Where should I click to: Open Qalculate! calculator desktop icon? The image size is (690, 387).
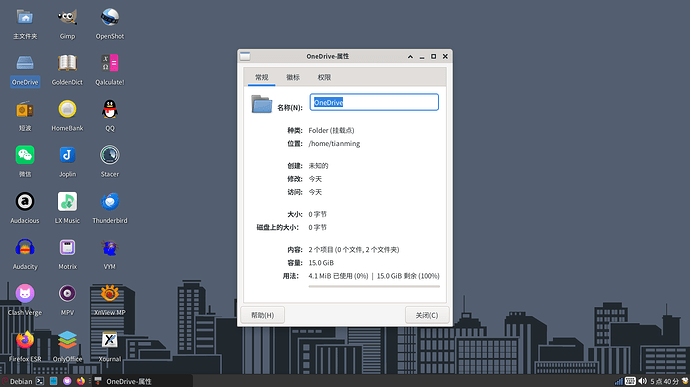[x=110, y=63]
